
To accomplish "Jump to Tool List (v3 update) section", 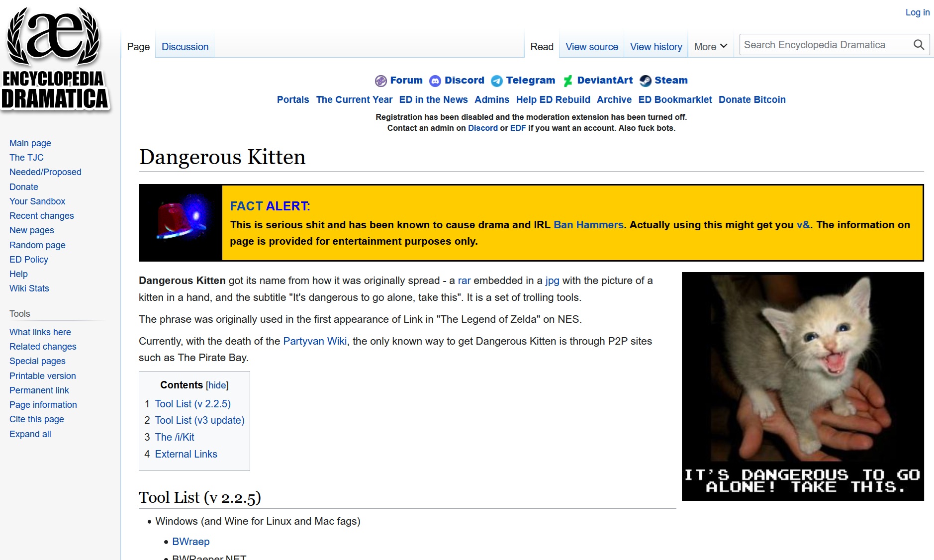I will tap(199, 420).
